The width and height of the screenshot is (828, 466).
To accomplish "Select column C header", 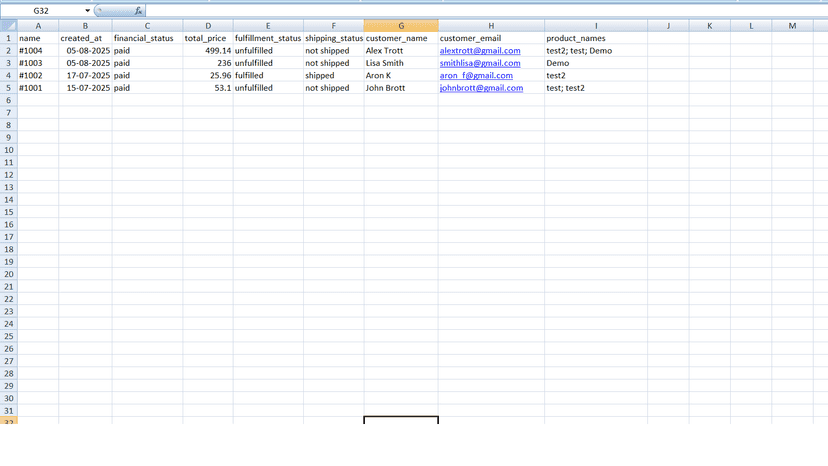I will click(x=147, y=25).
